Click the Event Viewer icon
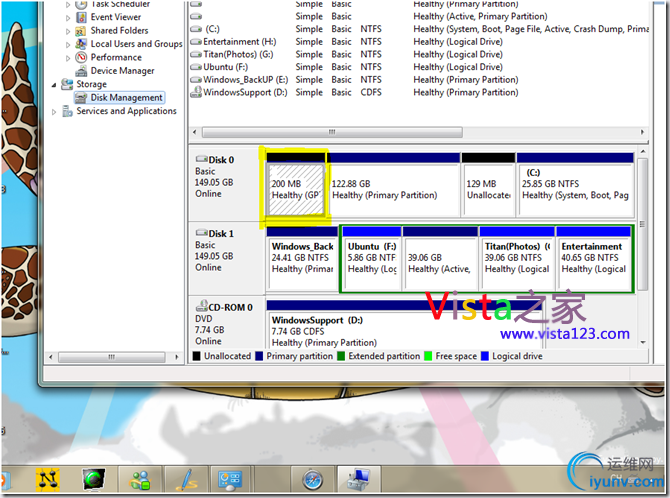The image size is (670, 498). coord(81,17)
